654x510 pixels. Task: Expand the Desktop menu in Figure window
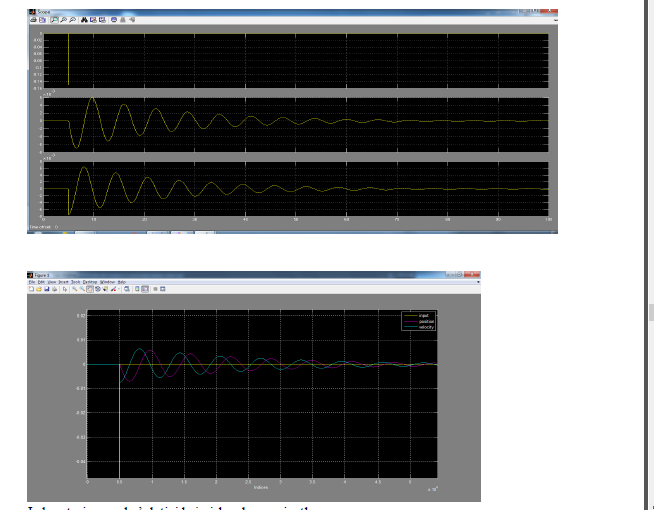90,282
